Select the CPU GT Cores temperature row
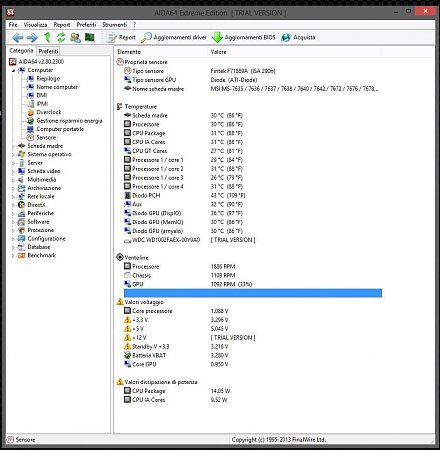Image resolution: width=440 pixels, height=450 pixels. (253, 151)
